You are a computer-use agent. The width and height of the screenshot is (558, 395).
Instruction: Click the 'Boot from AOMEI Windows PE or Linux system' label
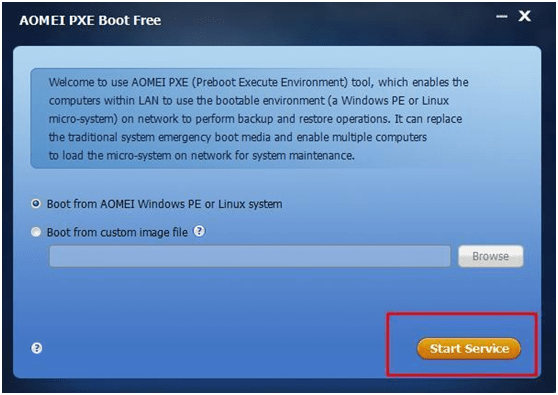click(165, 204)
